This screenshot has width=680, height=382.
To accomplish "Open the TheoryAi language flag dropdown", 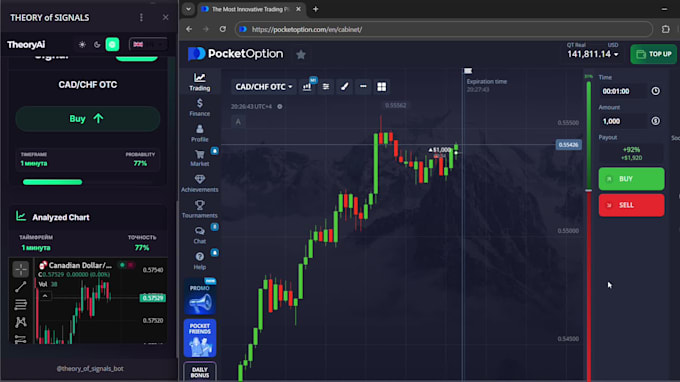I will point(148,44).
